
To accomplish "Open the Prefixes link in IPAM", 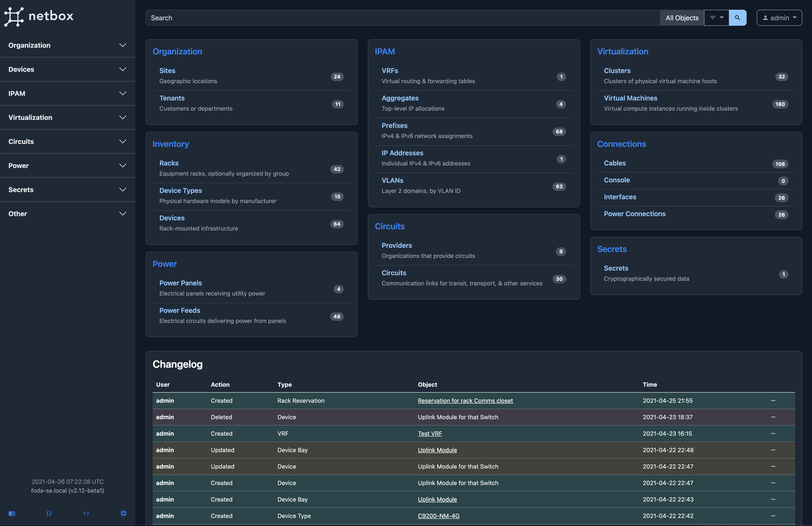I will pyautogui.click(x=394, y=126).
